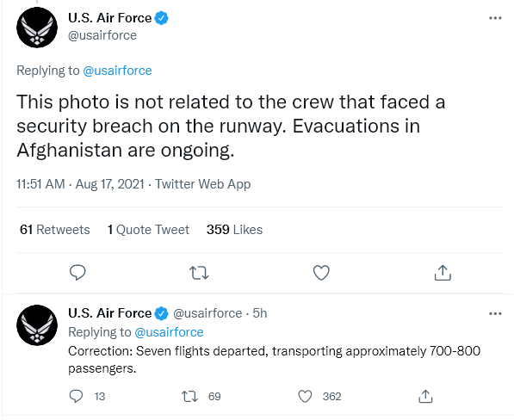
Task: Retweet the Correction tweet with 69 retweets
Action: click(x=190, y=397)
